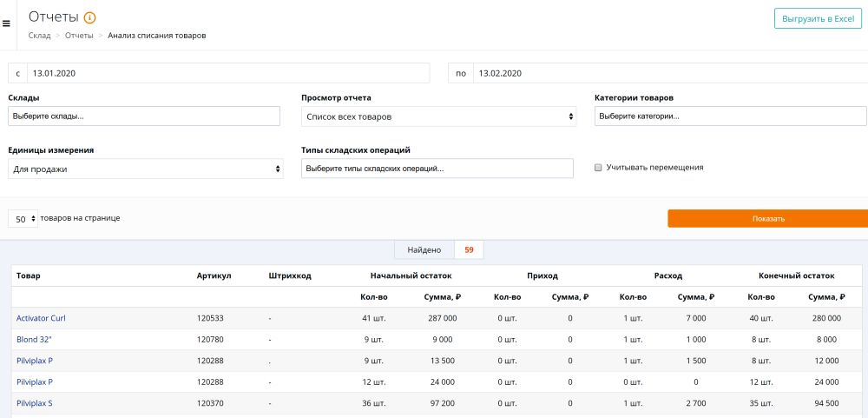868x418 pixels.
Task: Click the orange info icon beside Отчеты
Action: (x=89, y=17)
